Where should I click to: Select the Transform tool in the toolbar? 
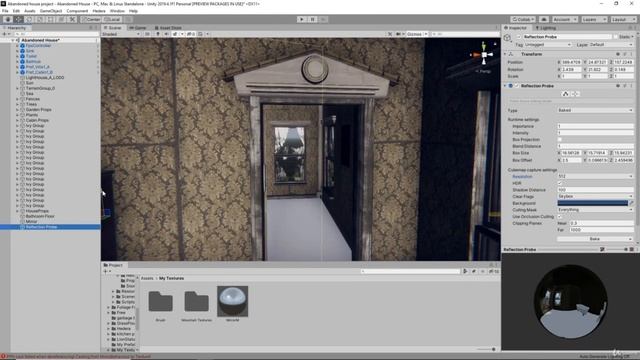(x=61, y=19)
